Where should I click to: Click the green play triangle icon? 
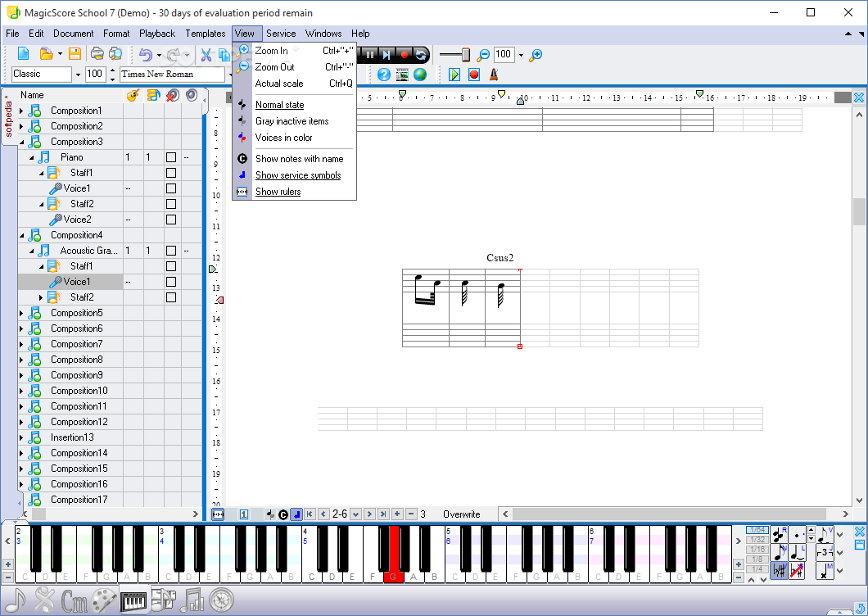(454, 75)
